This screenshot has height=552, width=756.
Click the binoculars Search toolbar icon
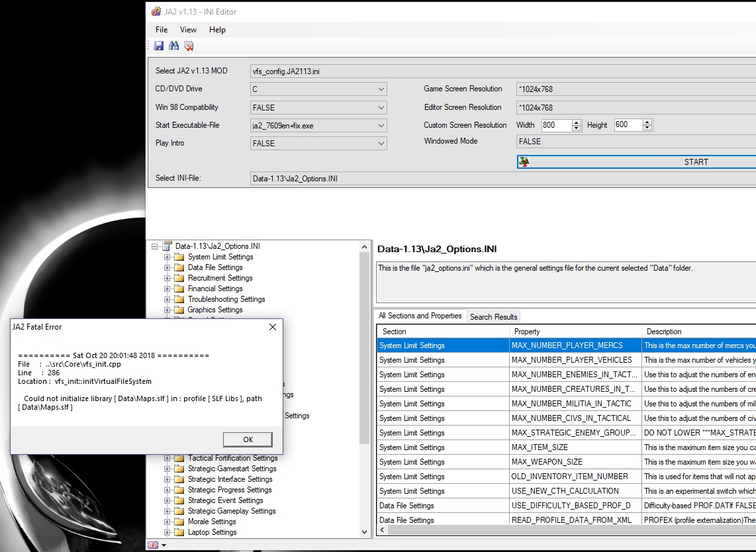pyautogui.click(x=173, y=46)
